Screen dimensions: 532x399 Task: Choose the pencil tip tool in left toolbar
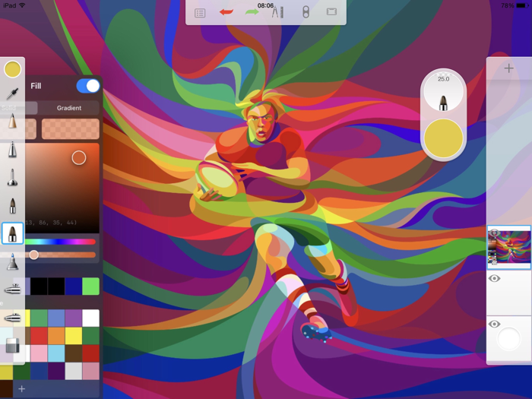coord(12,122)
